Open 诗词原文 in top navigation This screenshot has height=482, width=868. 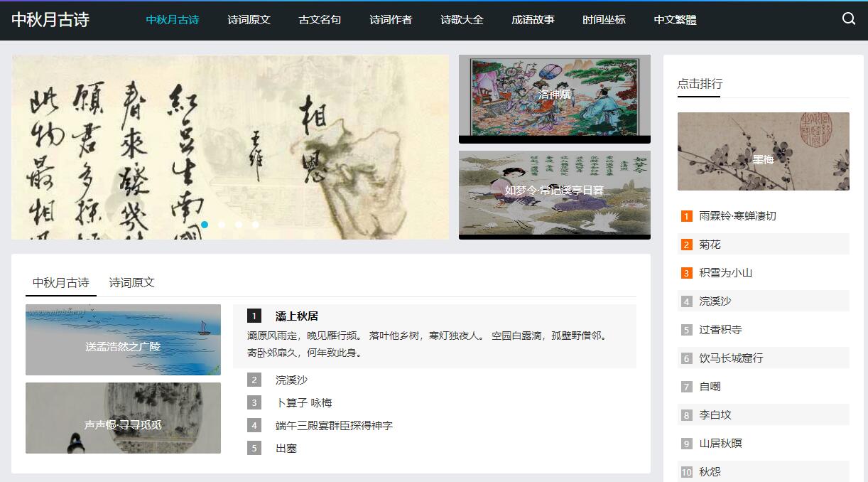[x=249, y=20]
